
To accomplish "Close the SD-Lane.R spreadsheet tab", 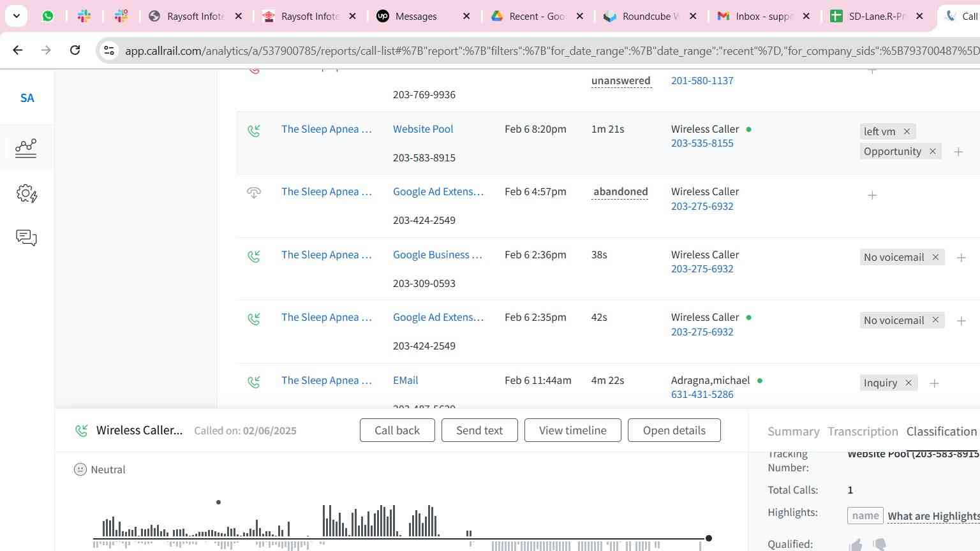I will pyautogui.click(x=919, y=16).
